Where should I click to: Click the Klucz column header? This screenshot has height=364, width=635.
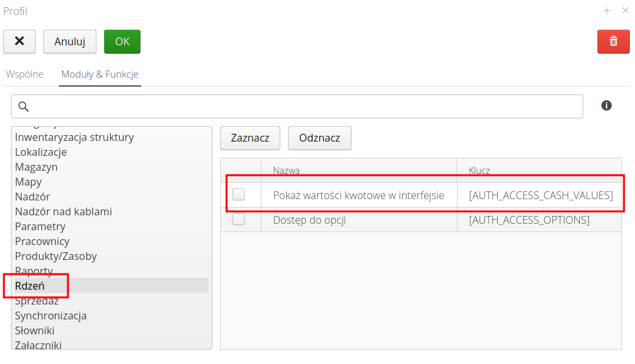pyautogui.click(x=479, y=171)
